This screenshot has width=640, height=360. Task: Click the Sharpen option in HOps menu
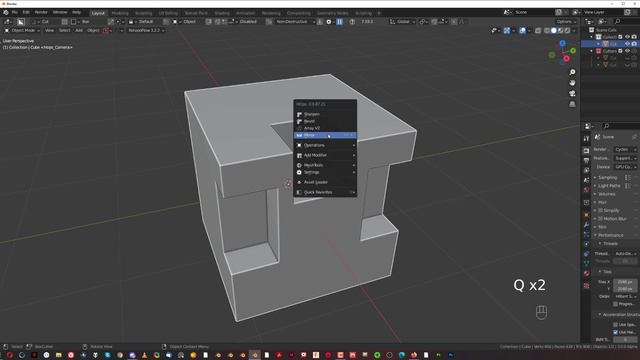pyautogui.click(x=325, y=114)
